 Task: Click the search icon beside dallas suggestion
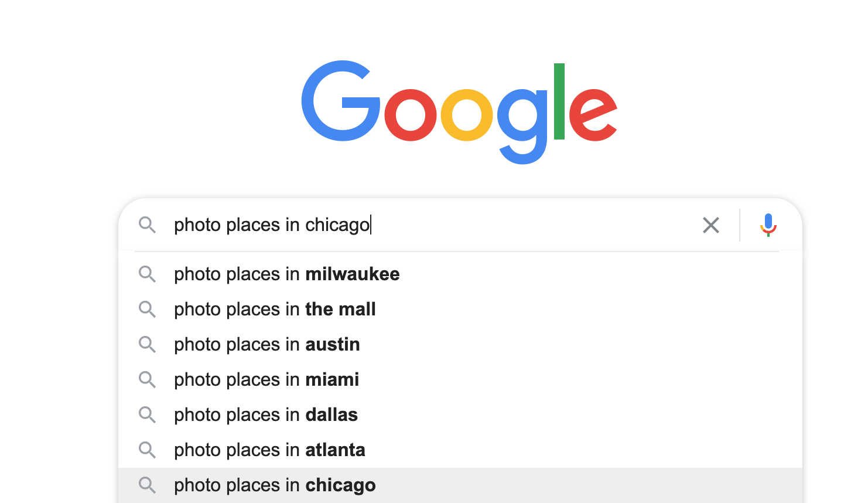[147, 415]
